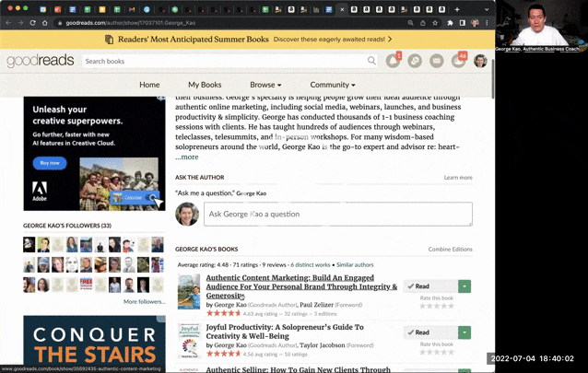Reload the page in Chrome
The width and height of the screenshot is (588, 373).
[32, 23]
